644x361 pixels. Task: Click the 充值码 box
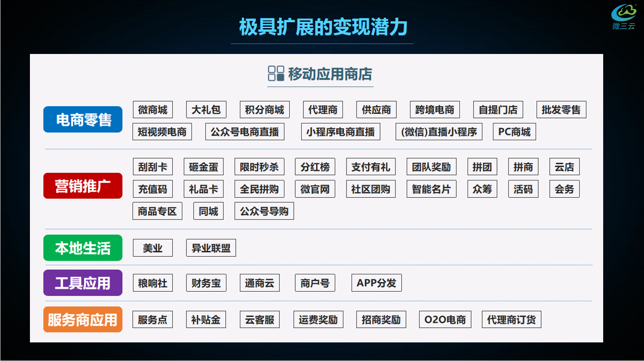point(153,189)
